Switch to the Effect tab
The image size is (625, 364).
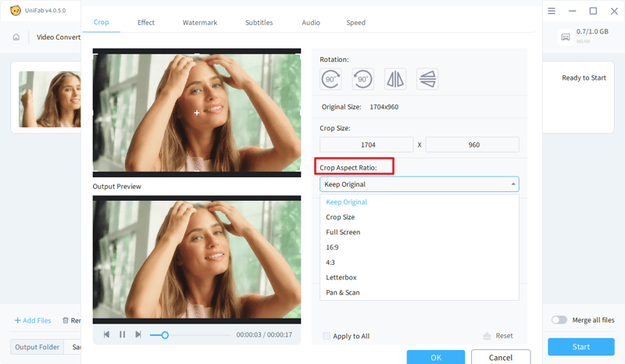point(146,23)
